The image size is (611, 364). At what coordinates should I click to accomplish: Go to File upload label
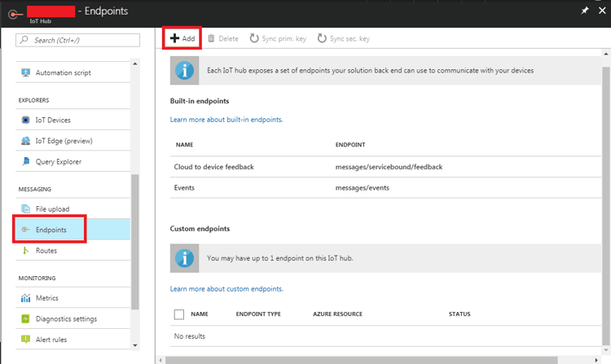[x=53, y=209]
